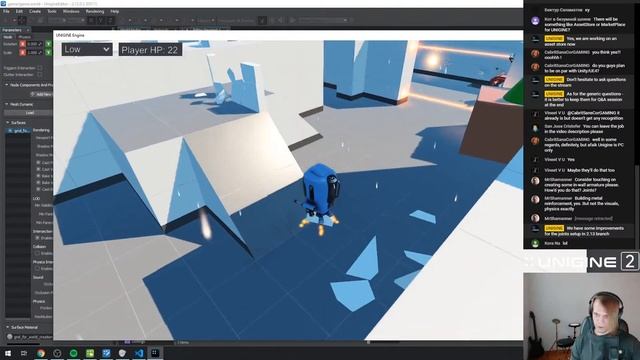The width and height of the screenshot is (640, 360).
Task: Open the Create menu
Action: tap(35, 11)
